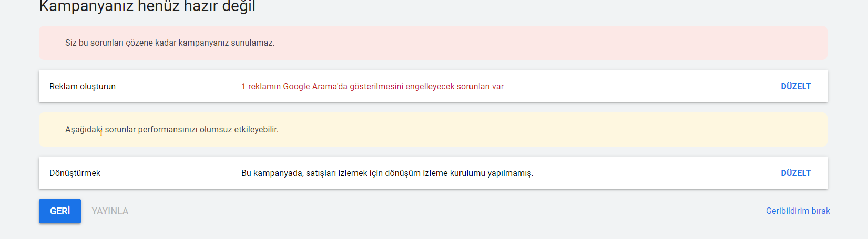Open the Geribildirim bırak feedback link
868x239 pixels.
(798, 211)
